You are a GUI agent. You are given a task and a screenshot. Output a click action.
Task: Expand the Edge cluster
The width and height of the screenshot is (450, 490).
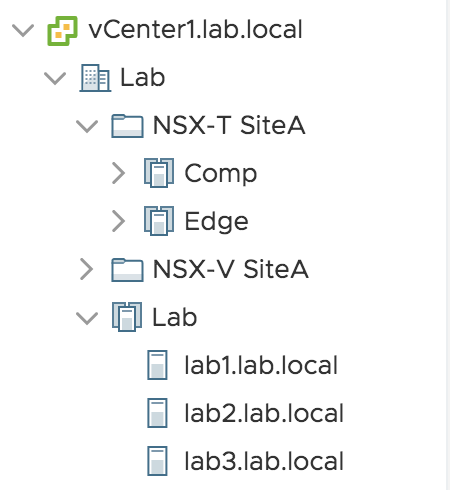(x=118, y=221)
